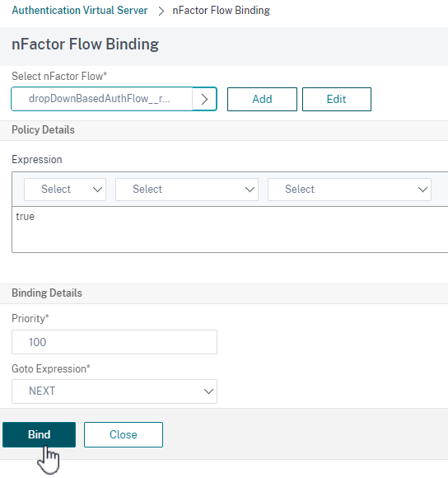
Task: Expand the Goto Expression NEXT dropdown
Action: coord(114,391)
